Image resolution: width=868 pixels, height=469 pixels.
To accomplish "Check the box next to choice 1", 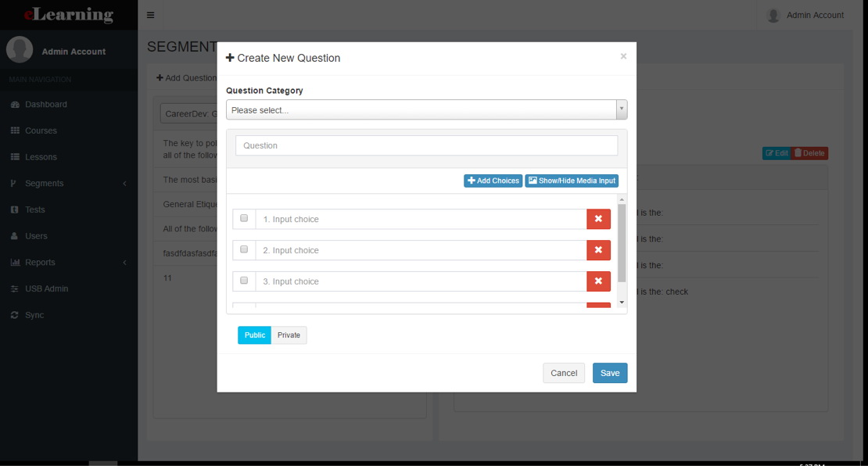I will [x=243, y=218].
